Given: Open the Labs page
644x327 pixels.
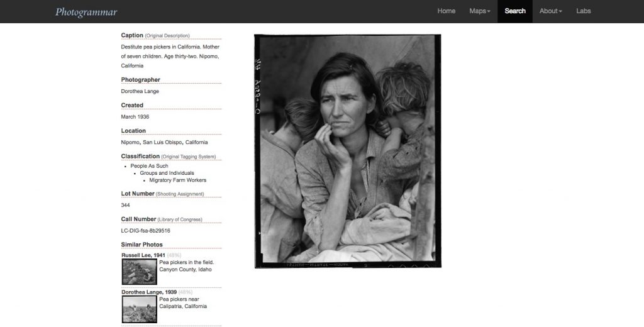Looking at the screenshot, I should [583, 11].
